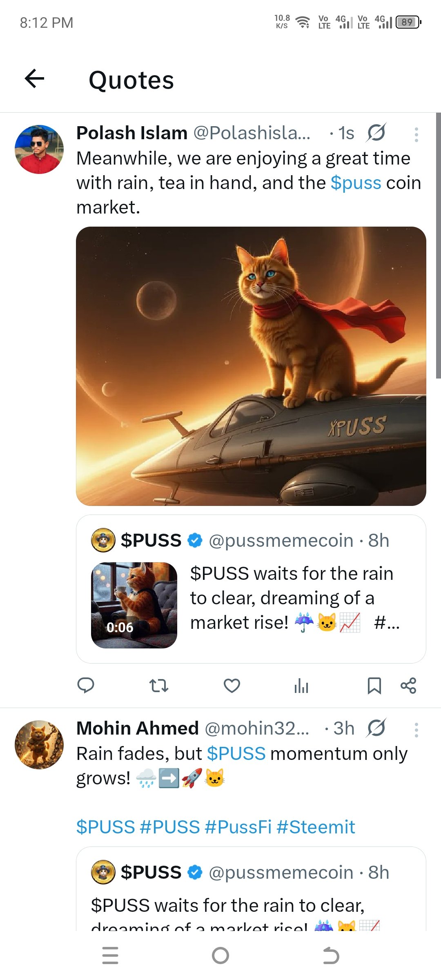Tap the back arrow beside Quotes

[x=35, y=78]
